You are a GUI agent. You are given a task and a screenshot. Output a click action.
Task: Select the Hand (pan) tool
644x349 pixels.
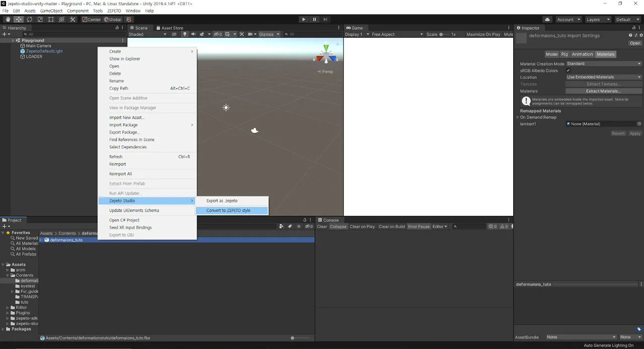[8, 19]
